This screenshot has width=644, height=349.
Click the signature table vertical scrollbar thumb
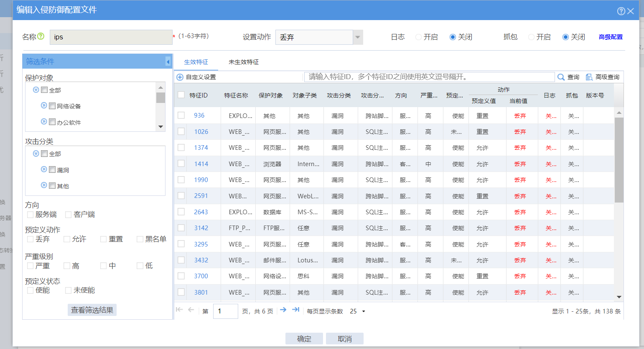click(619, 160)
